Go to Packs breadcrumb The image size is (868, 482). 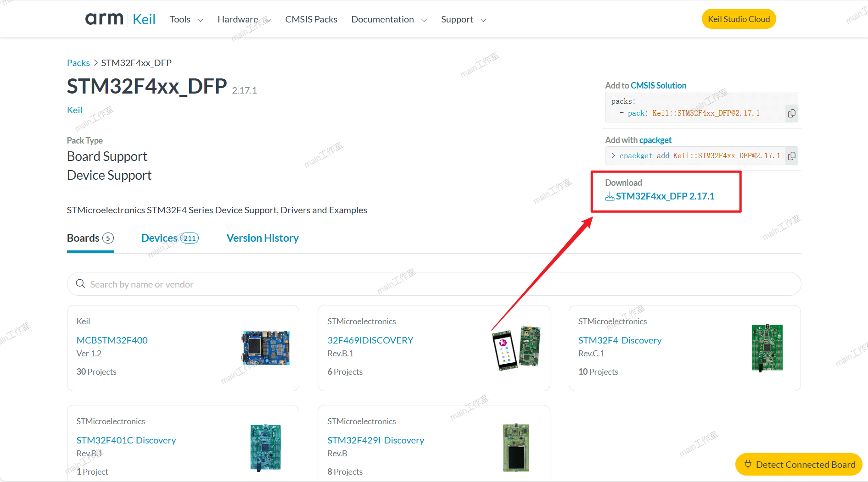coord(78,63)
